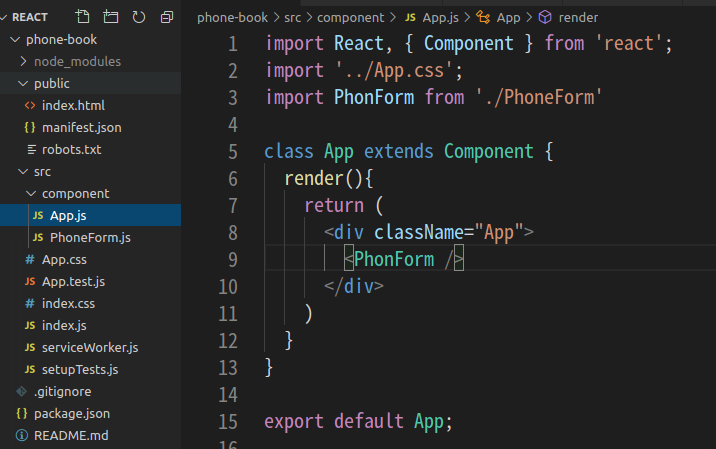Click className attribute on line 8

(418, 232)
